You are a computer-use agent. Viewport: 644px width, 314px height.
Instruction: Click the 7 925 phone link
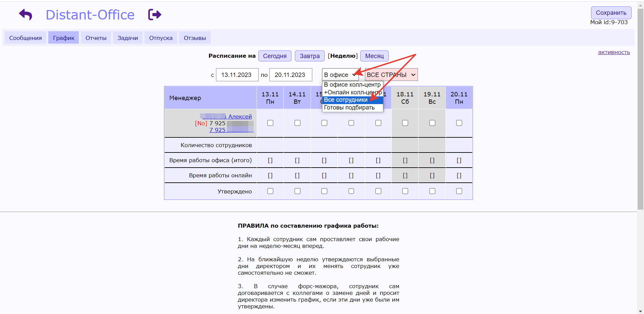point(231,130)
